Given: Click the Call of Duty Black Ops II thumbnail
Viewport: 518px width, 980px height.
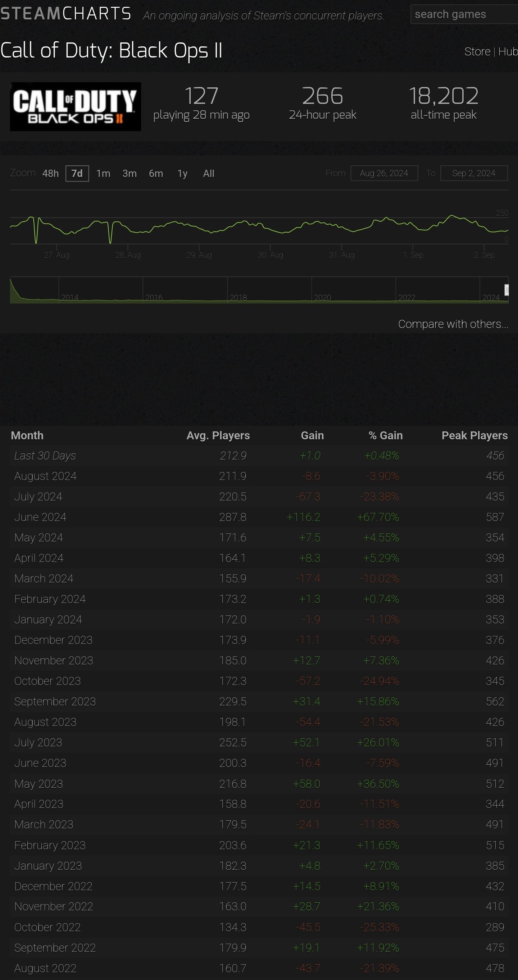Looking at the screenshot, I should pos(75,106).
